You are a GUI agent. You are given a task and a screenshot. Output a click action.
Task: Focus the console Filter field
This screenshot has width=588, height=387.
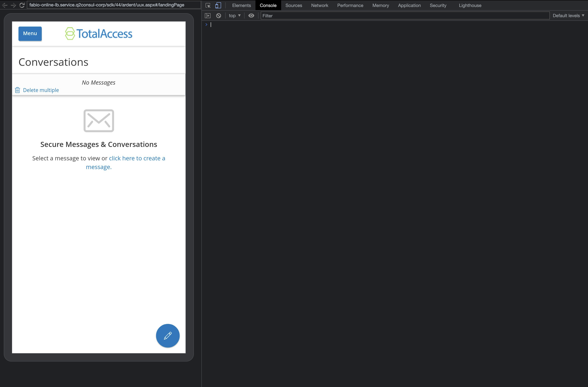pos(405,15)
